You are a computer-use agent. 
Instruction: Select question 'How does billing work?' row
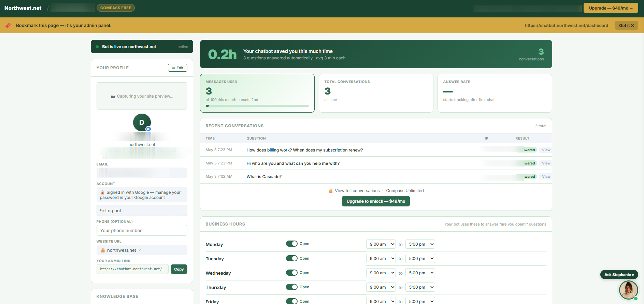[376, 150]
